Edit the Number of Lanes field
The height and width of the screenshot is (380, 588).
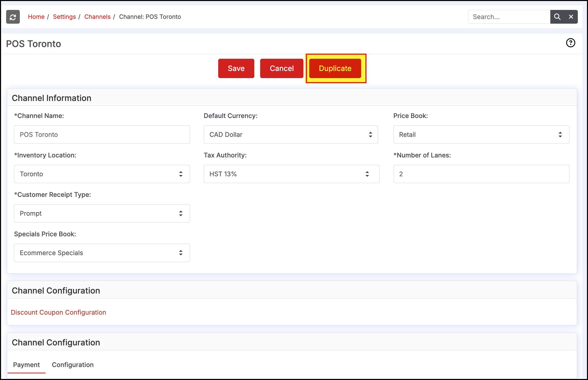(x=481, y=174)
